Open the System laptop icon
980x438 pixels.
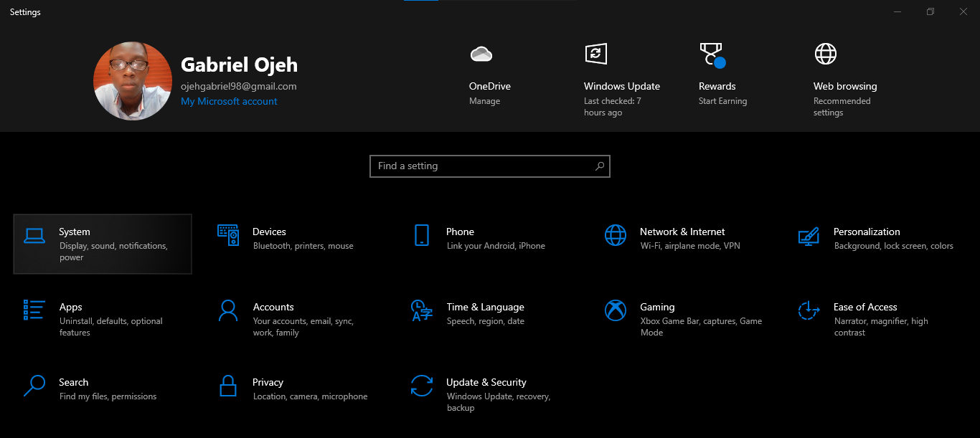coord(34,236)
